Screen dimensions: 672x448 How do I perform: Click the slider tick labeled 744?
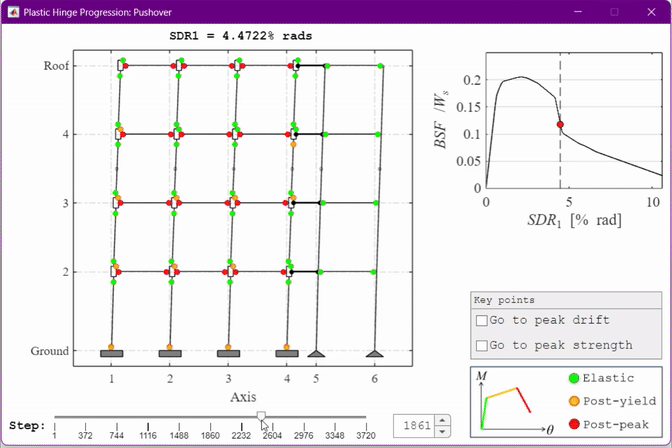(x=117, y=436)
